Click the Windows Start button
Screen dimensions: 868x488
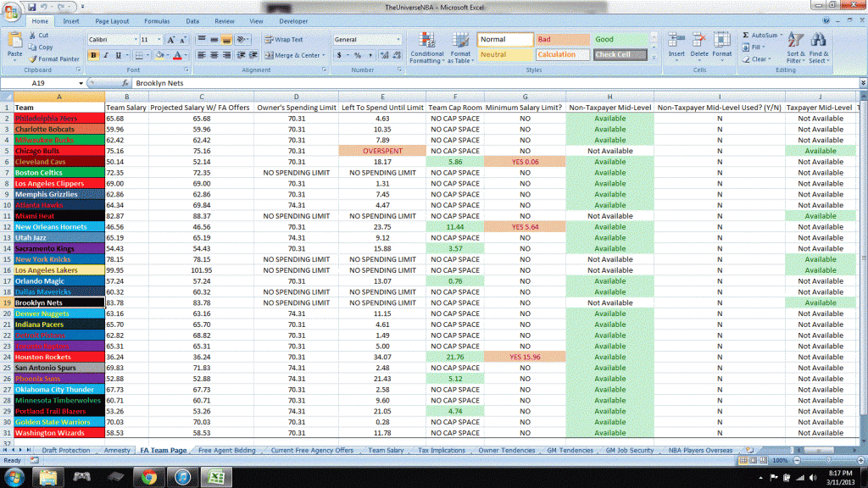click(14, 477)
